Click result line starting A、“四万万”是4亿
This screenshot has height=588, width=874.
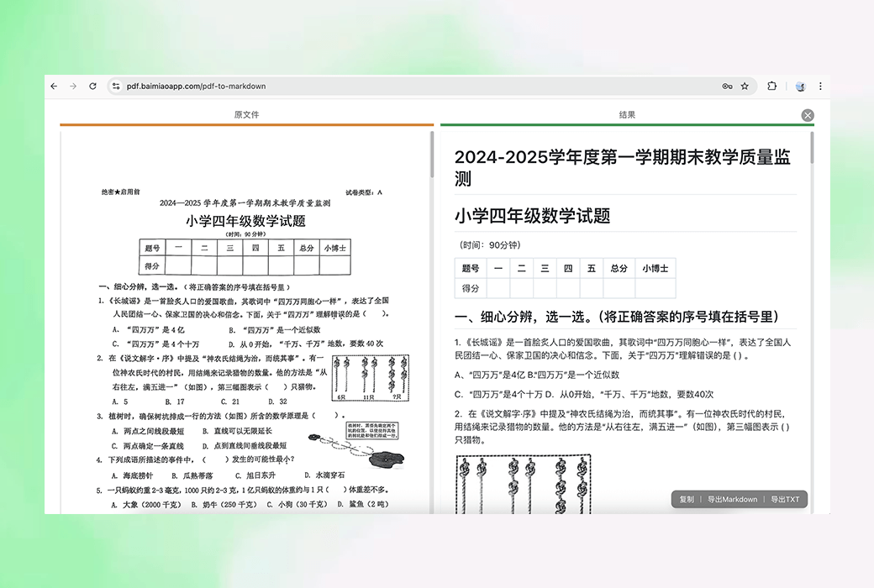[x=537, y=375]
